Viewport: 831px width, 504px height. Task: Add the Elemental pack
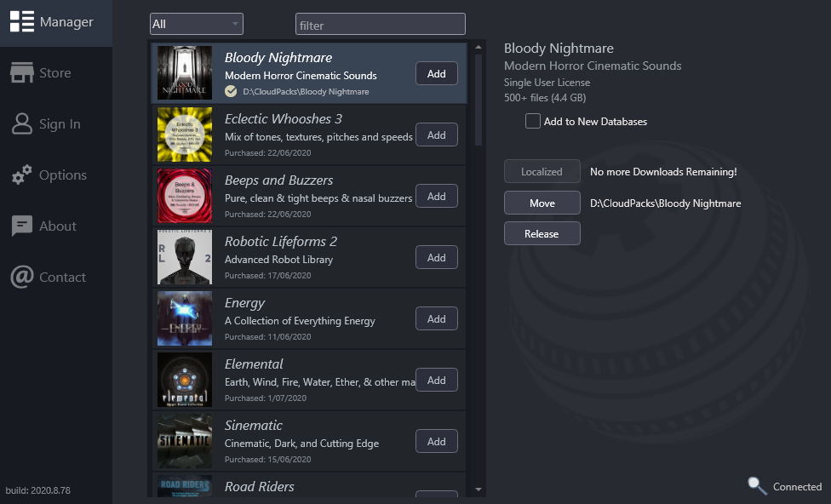pyautogui.click(x=436, y=380)
